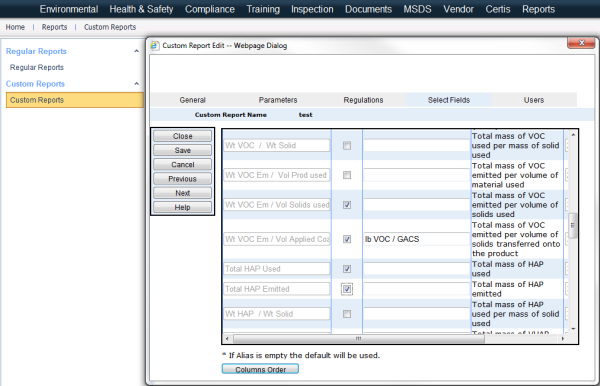Click the fields grid scroll left arrow
This screenshot has height=386, width=600.
(x=227, y=339)
